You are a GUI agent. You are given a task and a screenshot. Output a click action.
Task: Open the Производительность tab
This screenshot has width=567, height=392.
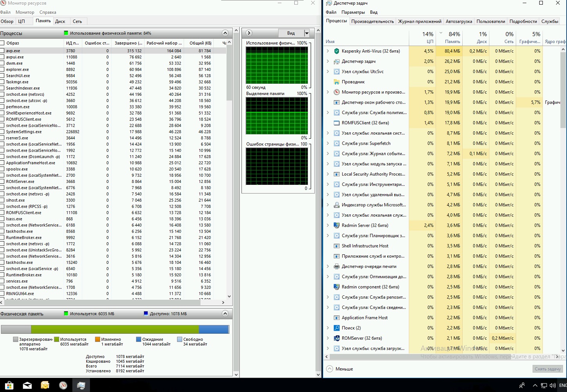(372, 21)
